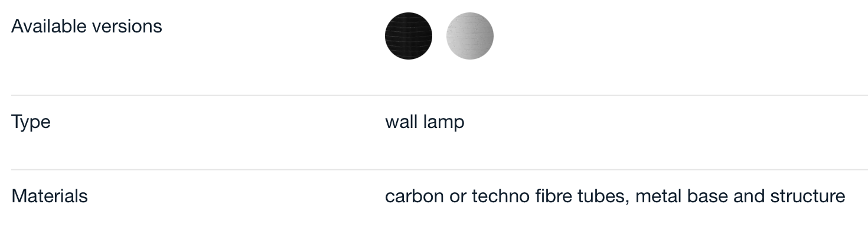Select the 'wall lamp' type value
This screenshot has width=868, height=230.
(425, 122)
